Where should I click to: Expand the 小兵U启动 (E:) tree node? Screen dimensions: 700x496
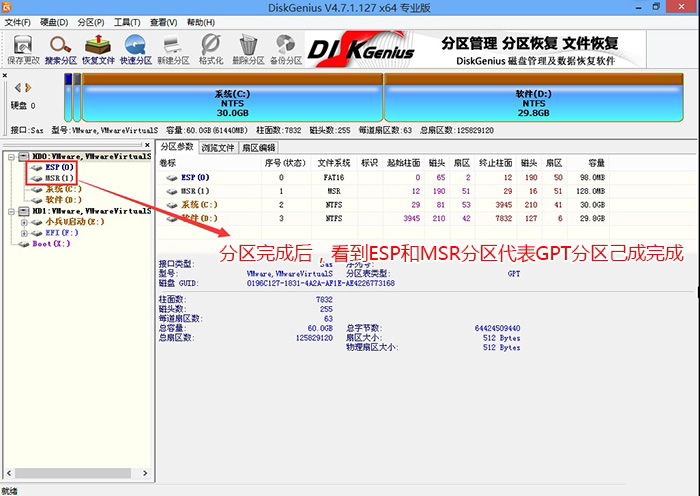click(x=23, y=222)
